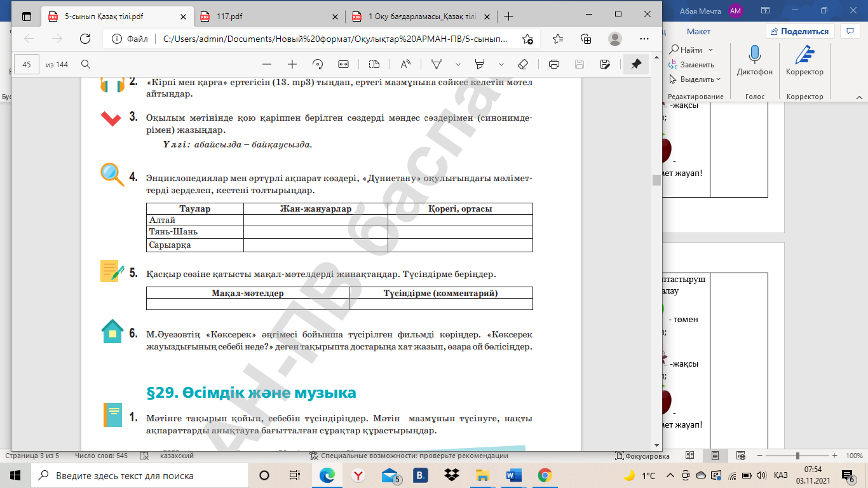Open the Макет ribbon tab in Word
The width and height of the screenshot is (868, 488).
698,31
